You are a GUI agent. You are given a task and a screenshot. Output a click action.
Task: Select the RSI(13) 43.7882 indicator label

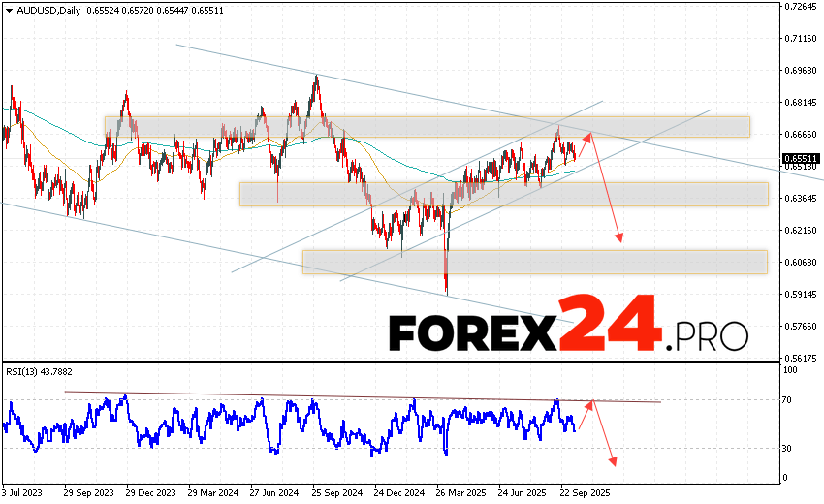[41, 372]
